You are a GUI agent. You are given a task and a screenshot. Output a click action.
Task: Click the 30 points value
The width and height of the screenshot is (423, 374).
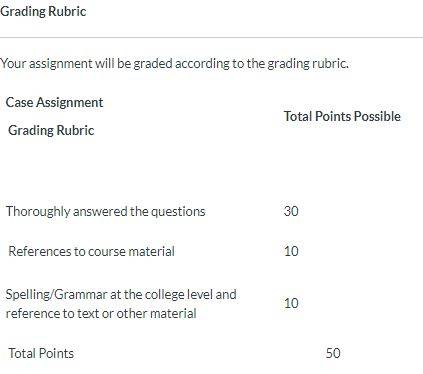click(x=291, y=211)
